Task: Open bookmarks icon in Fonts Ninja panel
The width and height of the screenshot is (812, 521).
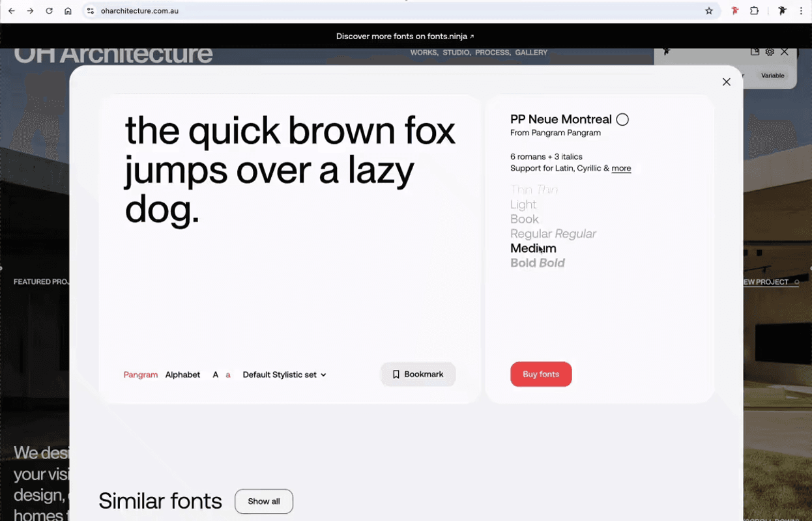Action: point(755,52)
